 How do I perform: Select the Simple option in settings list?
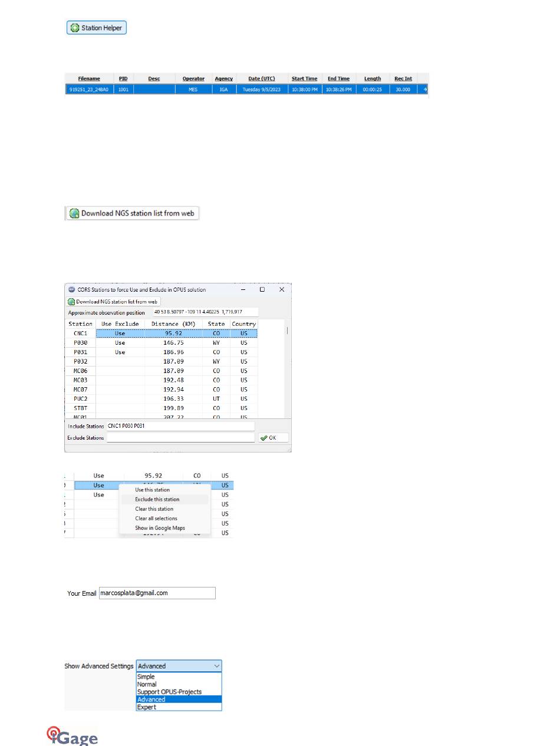tap(146, 677)
